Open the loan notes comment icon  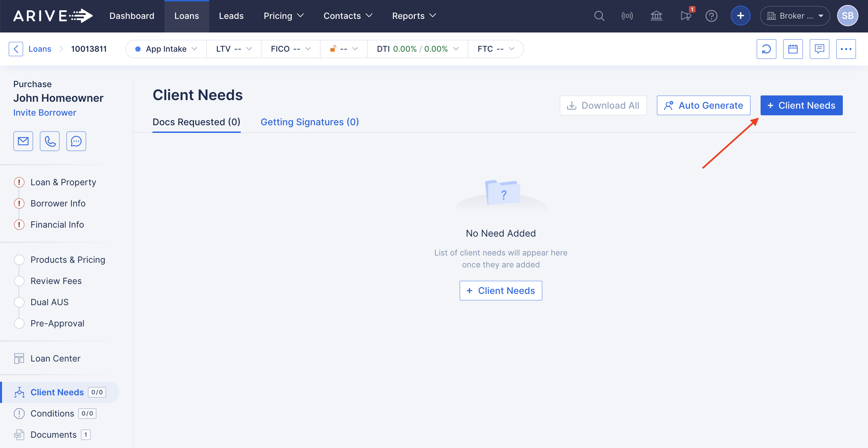pos(819,49)
